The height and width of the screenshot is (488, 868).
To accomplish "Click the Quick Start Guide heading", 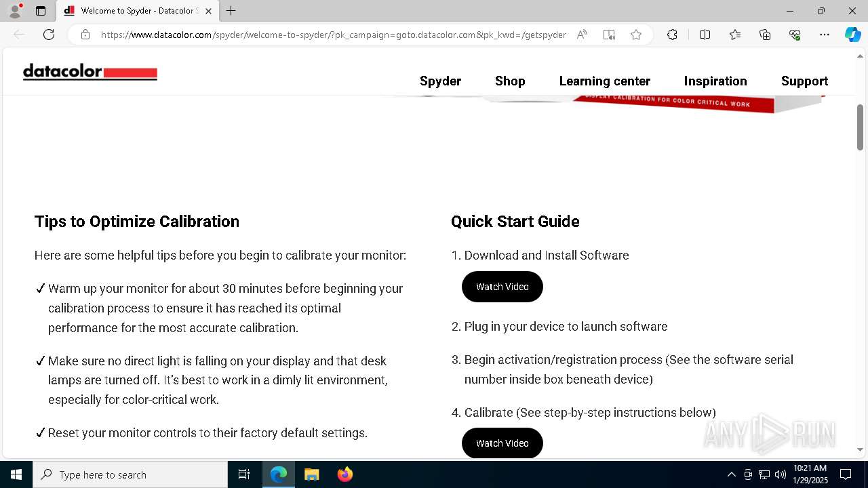I will [515, 222].
